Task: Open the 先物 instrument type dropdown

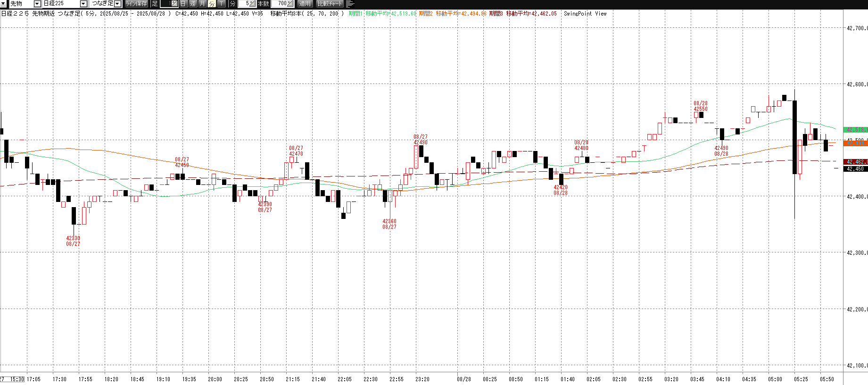Action: pyautogui.click(x=37, y=4)
